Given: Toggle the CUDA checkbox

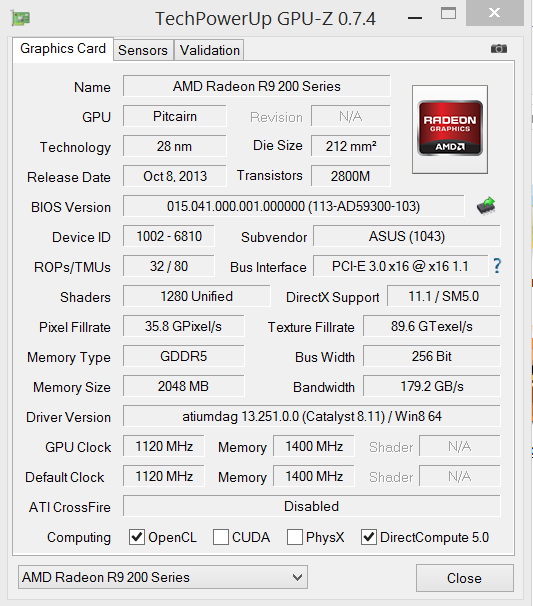Looking at the screenshot, I should pos(221,537).
